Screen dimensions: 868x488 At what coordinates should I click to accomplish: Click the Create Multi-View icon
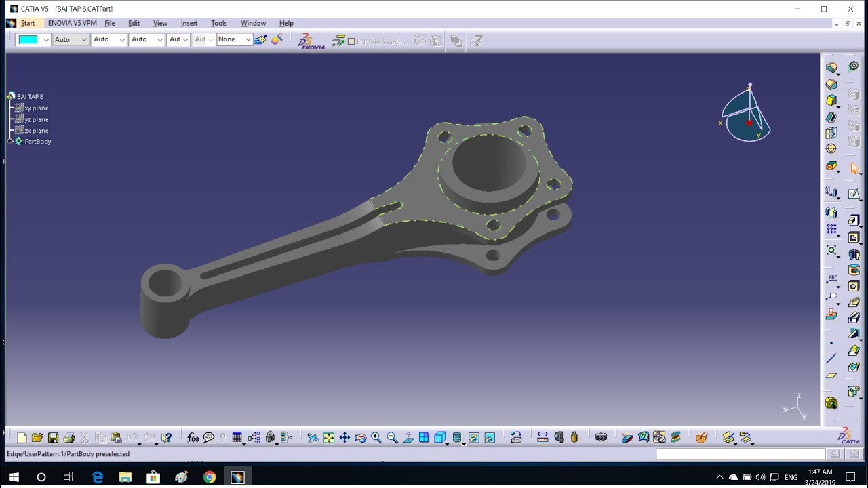[x=424, y=438]
